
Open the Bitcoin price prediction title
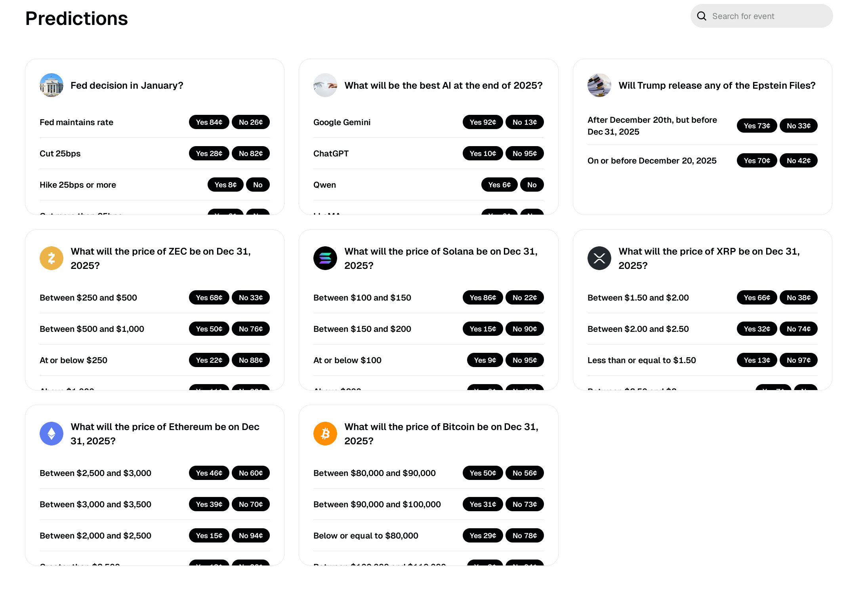pyautogui.click(x=441, y=434)
